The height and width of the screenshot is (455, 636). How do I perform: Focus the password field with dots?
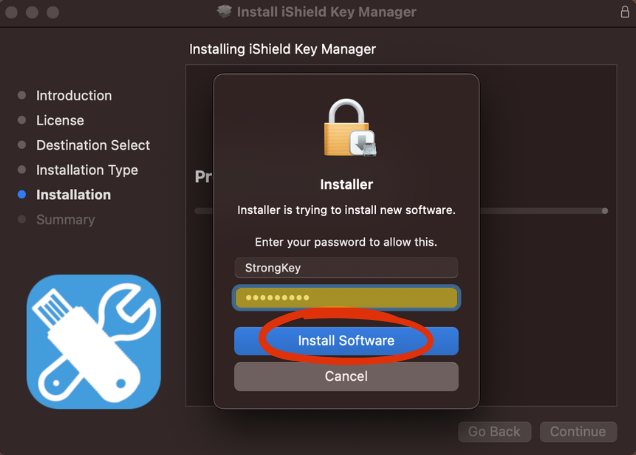[346, 298]
